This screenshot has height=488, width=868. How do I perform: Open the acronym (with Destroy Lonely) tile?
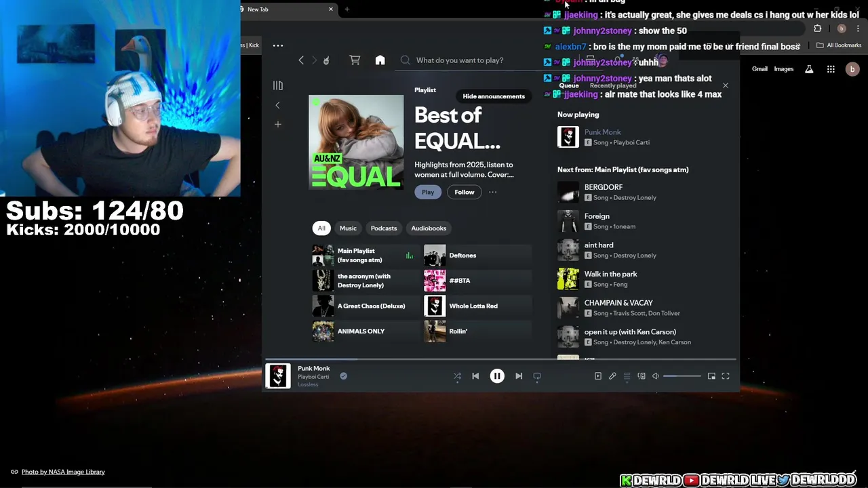tap(365, 281)
